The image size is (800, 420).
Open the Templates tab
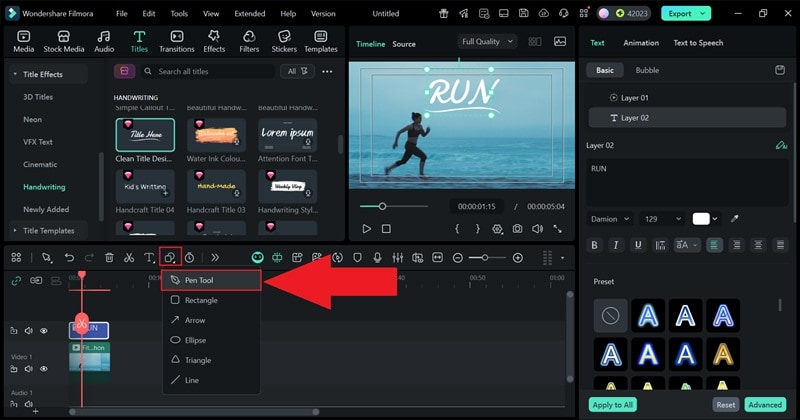(x=321, y=41)
